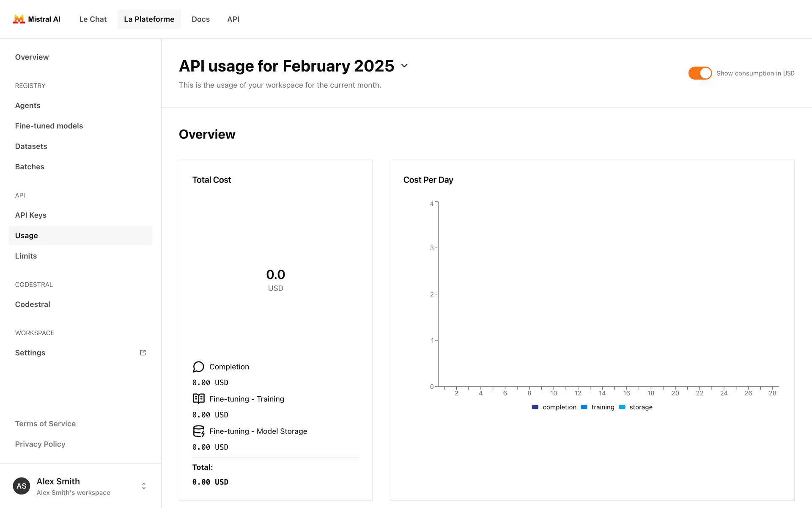Toggle training series in chart legend
812x508 pixels.
click(x=598, y=407)
